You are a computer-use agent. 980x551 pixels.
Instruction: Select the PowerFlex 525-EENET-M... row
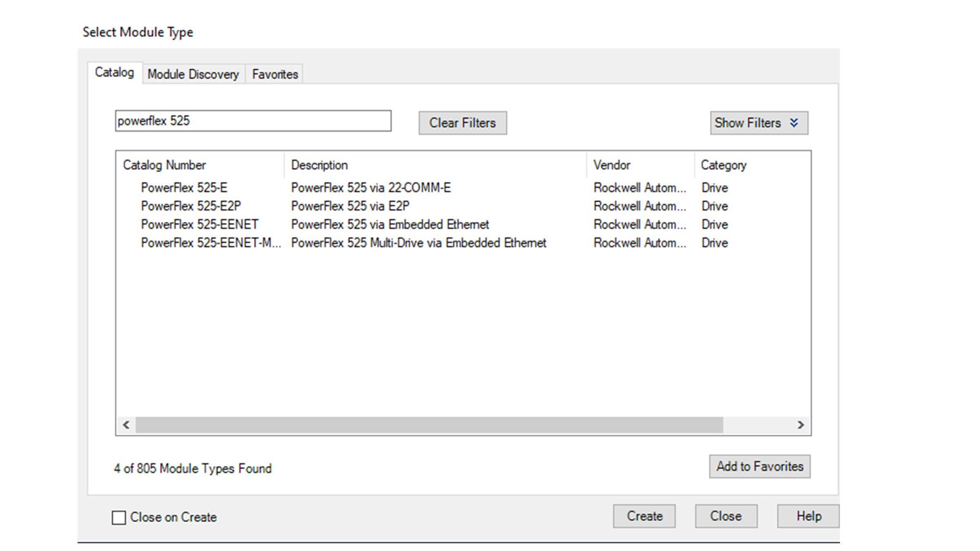pyautogui.click(x=463, y=243)
